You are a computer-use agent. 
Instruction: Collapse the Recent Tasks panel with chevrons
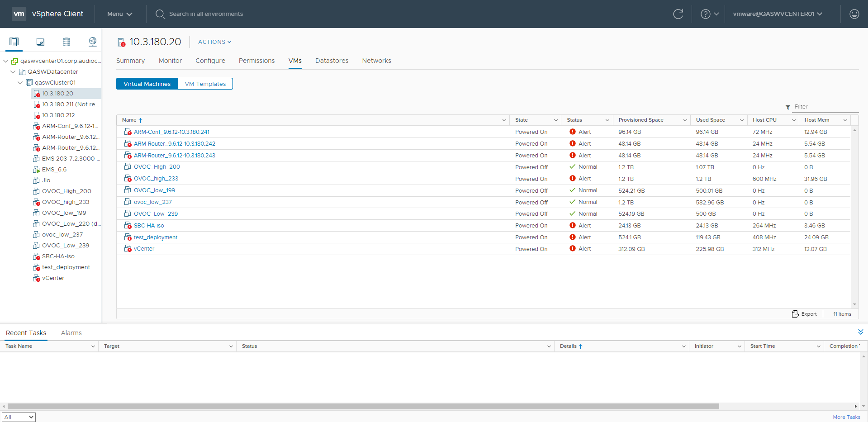[x=860, y=332]
